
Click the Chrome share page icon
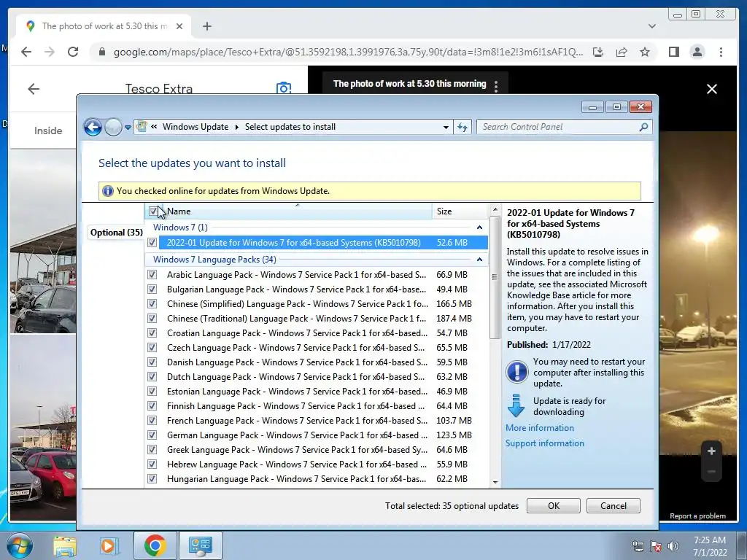[x=622, y=52]
